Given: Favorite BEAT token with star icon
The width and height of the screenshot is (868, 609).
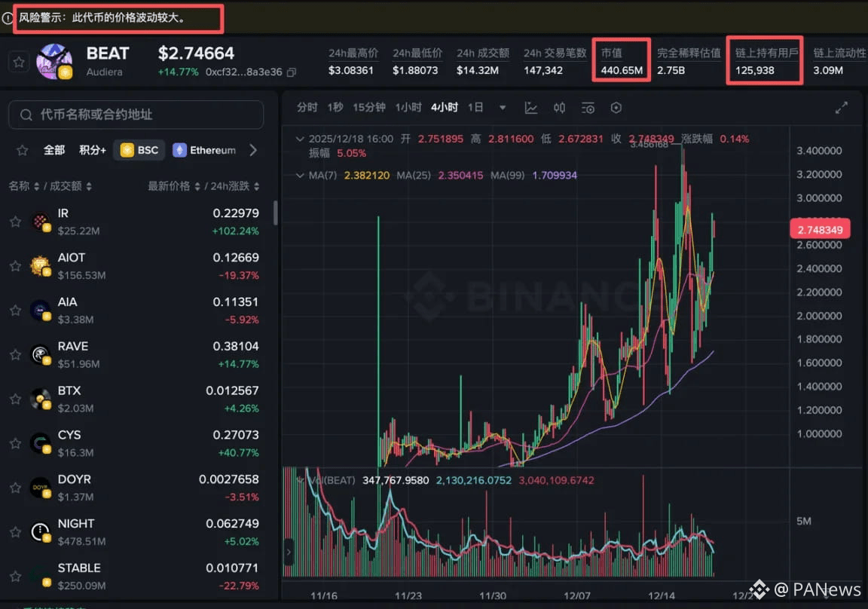Looking at the screenshot, I should pyautogui.click(x=19, y=62).
